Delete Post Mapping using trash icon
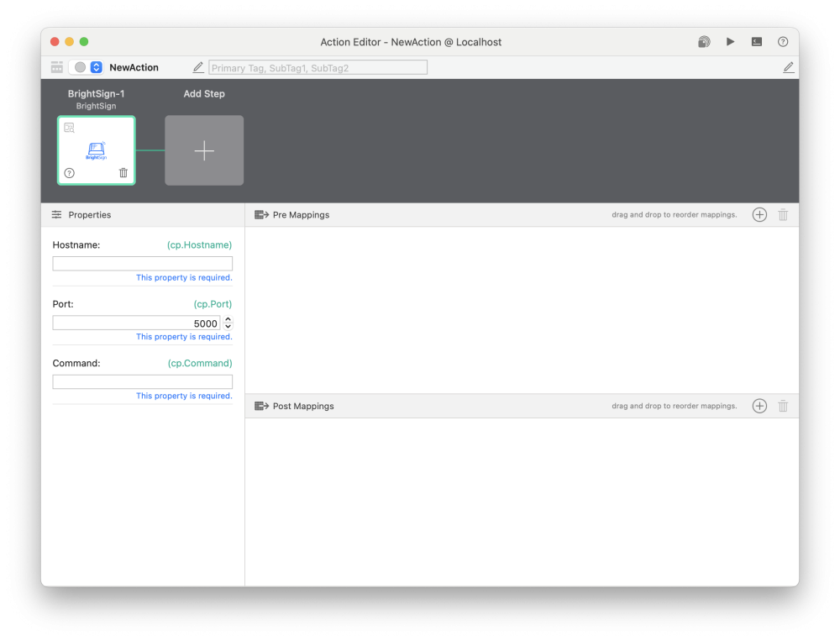Image resolution: width=840 pixels, height=641 pixels. point(783,407)
